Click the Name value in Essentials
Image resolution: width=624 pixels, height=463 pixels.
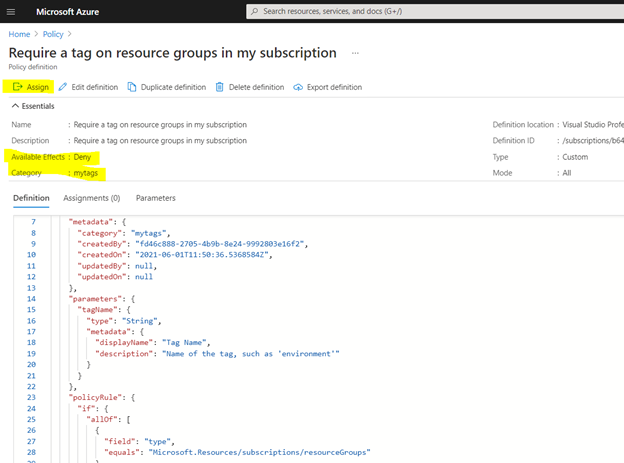click(160, 125)
